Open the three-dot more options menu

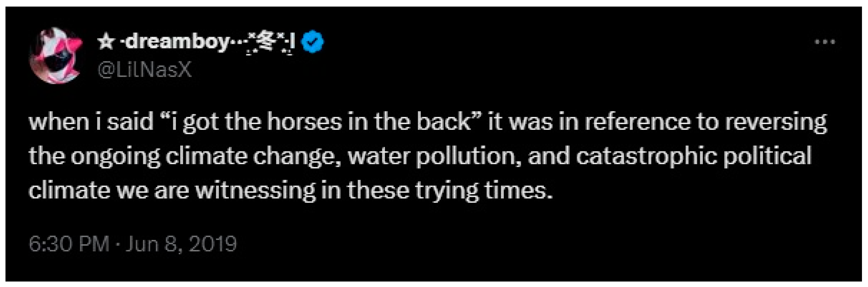point(825,42)
